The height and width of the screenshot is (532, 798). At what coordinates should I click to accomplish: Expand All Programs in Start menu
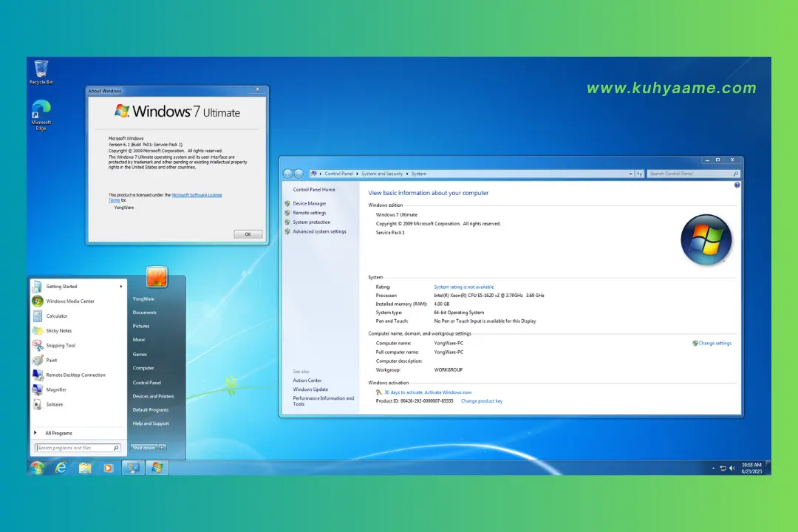pos(78,433)
